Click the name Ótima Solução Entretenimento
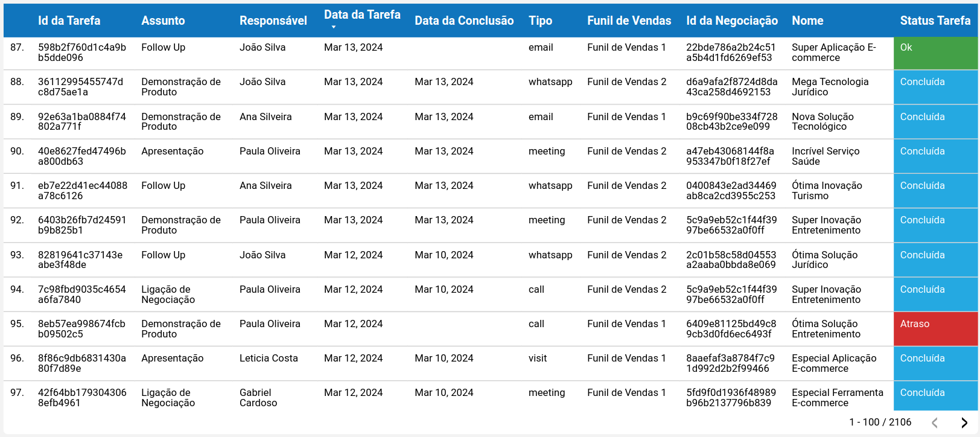This screenshot has height=437, width=980. pos(826,329)
